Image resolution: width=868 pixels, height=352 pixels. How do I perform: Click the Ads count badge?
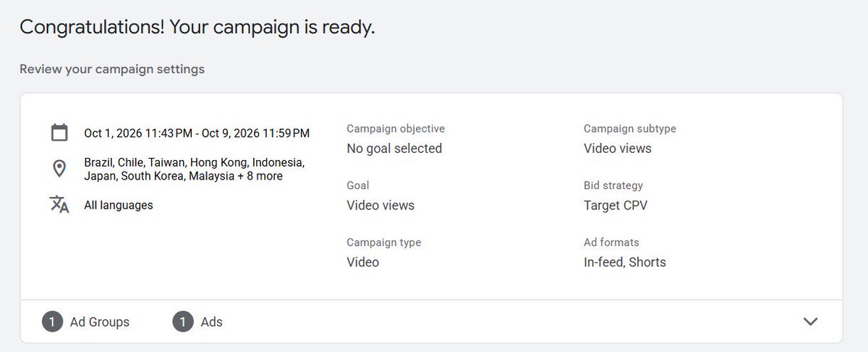pyautogui.click(x=183, y=322)
